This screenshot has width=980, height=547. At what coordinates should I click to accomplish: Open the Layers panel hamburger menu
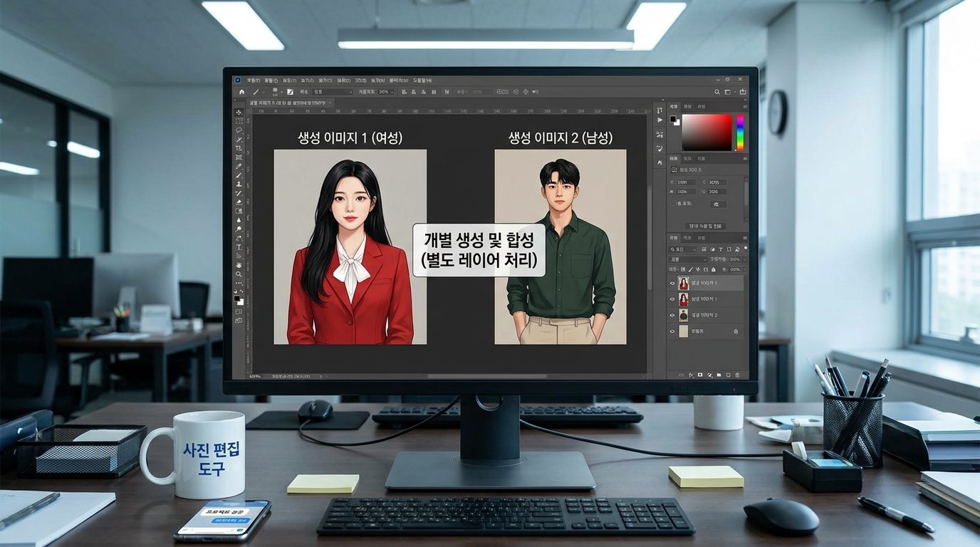pyautogui.click(x=745, y=238)
